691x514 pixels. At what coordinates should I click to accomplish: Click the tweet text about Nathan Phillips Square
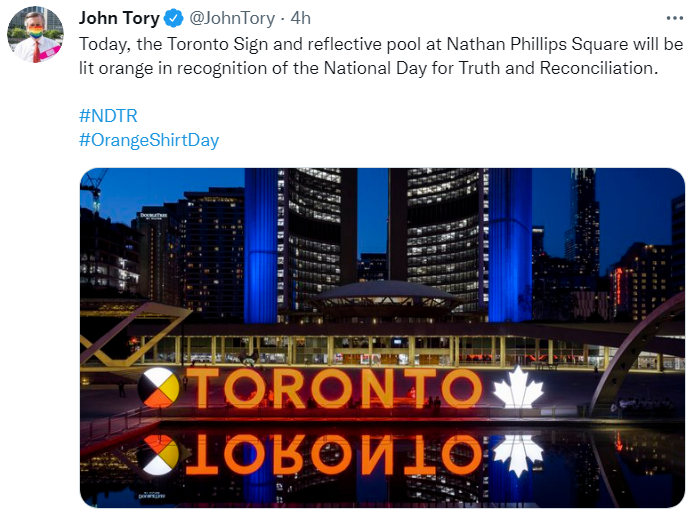[x=381, y=56]
